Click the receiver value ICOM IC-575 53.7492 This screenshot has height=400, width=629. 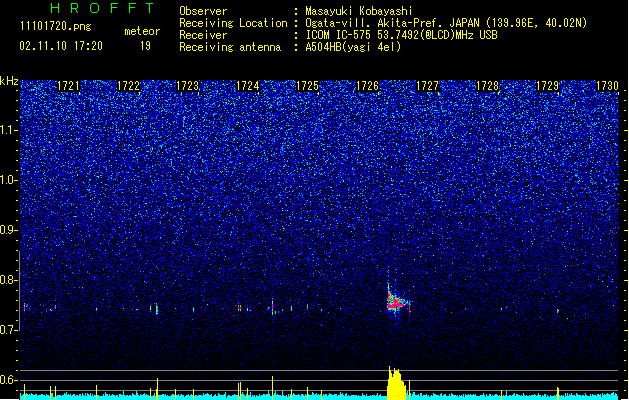pyautogui.click(x=401, y=35)
